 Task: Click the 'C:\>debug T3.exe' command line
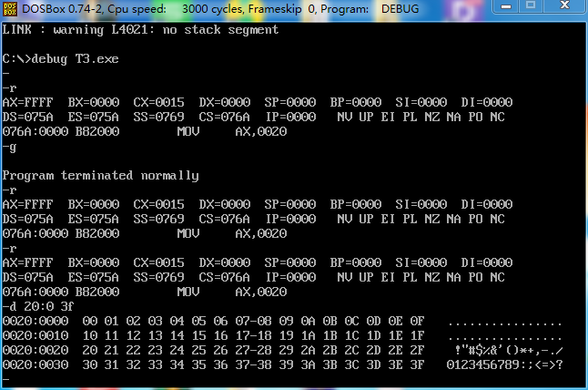[60, 59]
